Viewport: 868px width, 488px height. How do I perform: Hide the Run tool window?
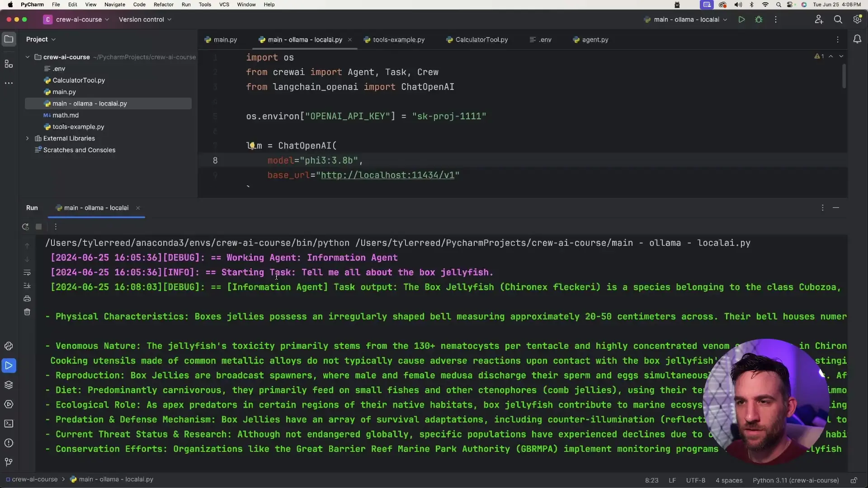tap(836, 208)
